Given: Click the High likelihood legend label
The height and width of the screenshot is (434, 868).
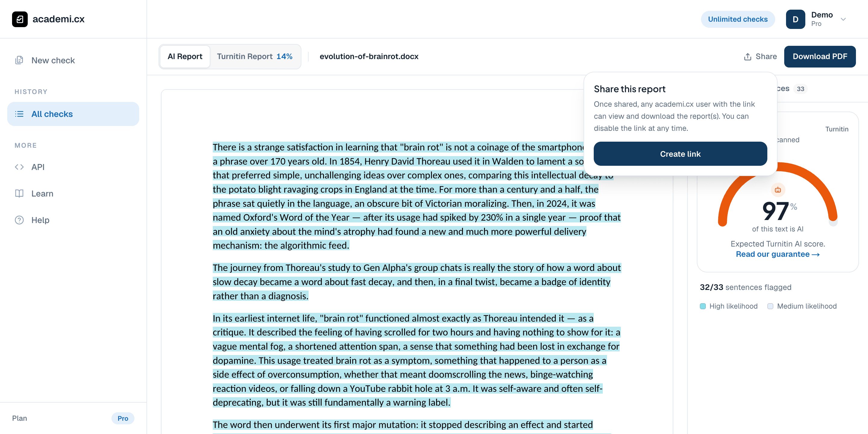Looking at the screenshot, I should click(733, 306).
